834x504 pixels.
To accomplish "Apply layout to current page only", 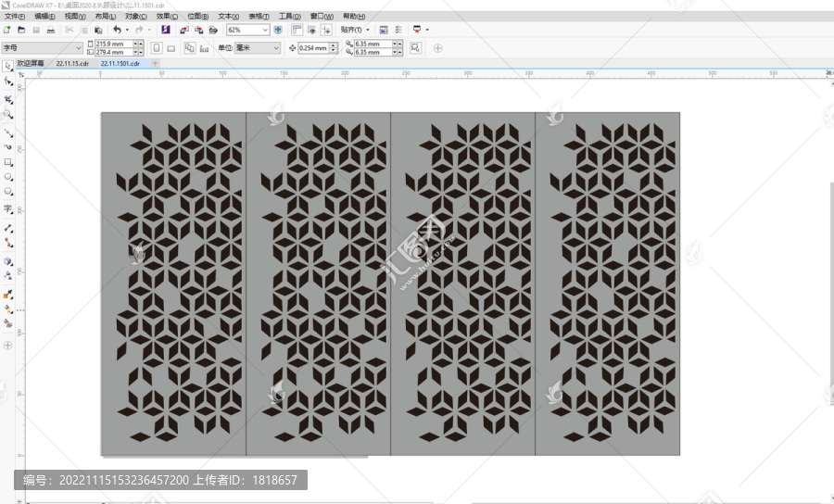I will (x=204, y=48).
